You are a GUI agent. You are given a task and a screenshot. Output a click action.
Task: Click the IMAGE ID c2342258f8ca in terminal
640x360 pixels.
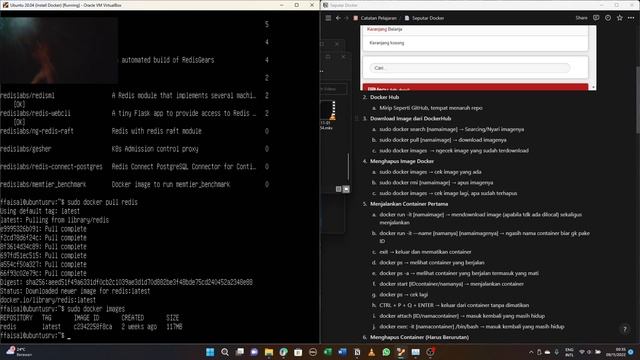click(93, 327)
